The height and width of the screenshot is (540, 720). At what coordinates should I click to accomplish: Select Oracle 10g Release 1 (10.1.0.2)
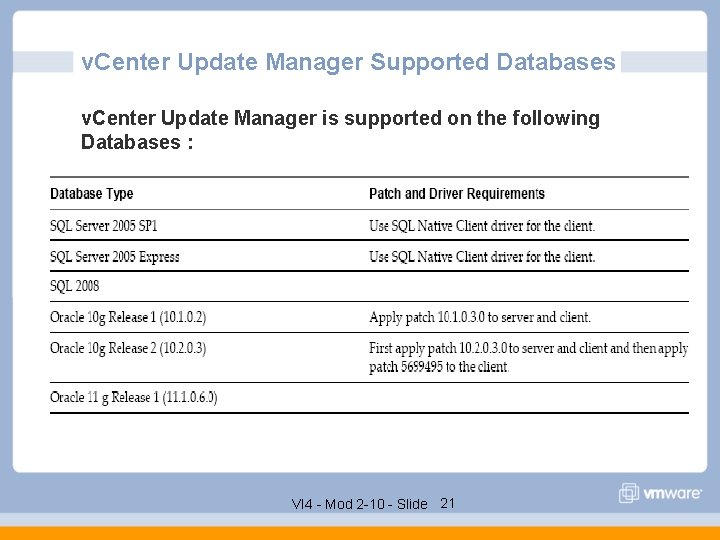point(128,318)
